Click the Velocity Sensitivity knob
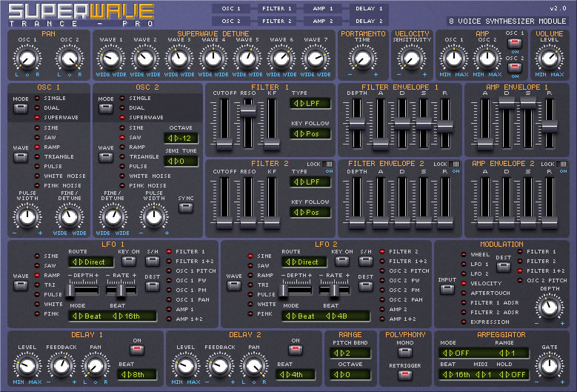The width and height of the screenshot is (577, 392). point(411,59)
